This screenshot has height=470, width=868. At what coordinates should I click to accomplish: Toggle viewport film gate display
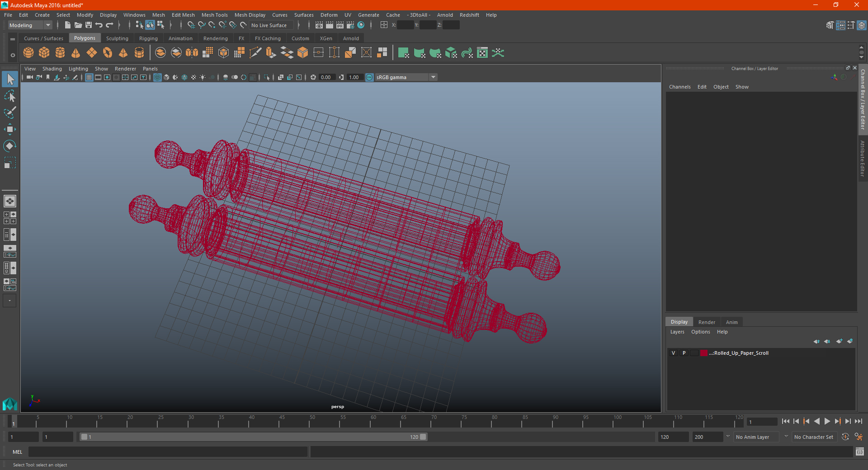click(98, 77)
